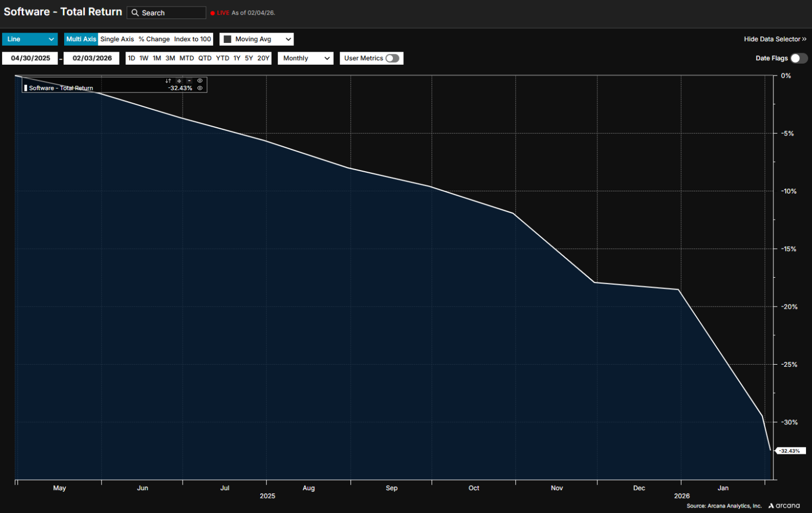Click the search magnifier icon
The height and width of the screenshot is (513, 812).
135,12
